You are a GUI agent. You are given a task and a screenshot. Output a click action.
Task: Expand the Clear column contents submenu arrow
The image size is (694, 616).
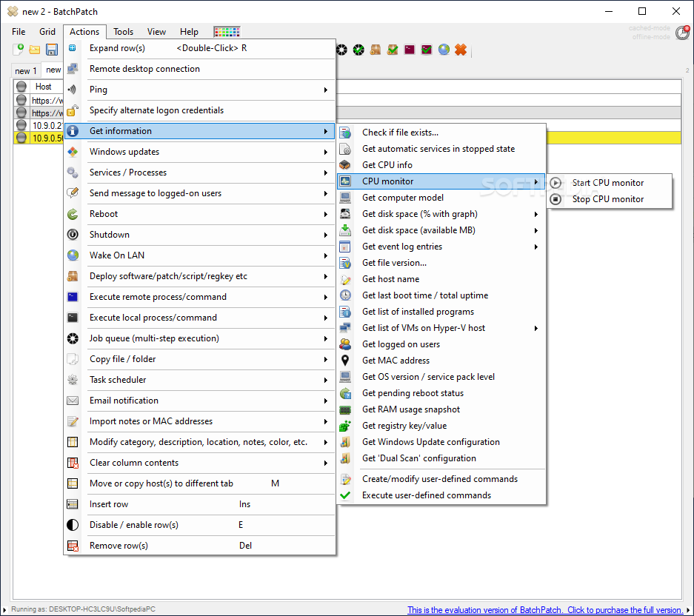[x=325, y=463]
